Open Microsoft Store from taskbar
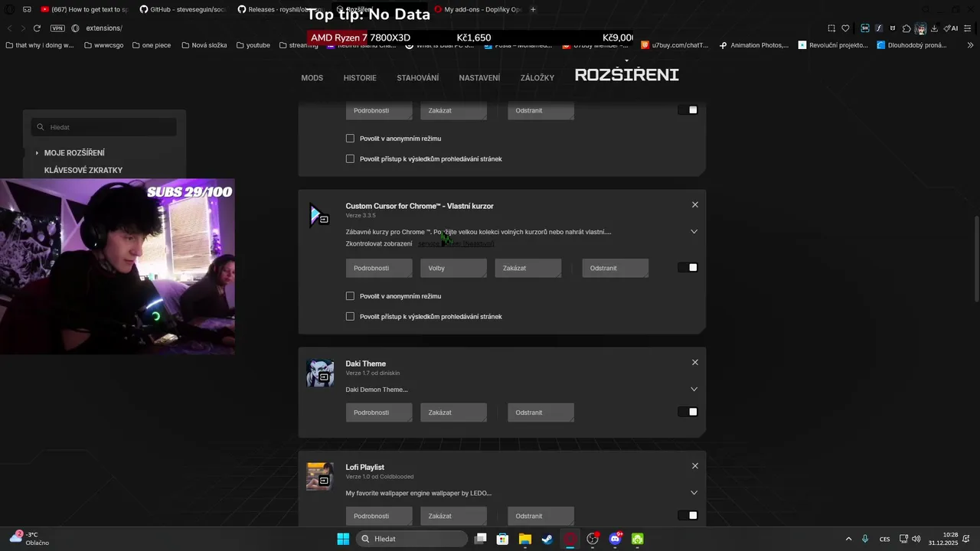This screenshot has height=551, width=980. [x=502, y=539]
